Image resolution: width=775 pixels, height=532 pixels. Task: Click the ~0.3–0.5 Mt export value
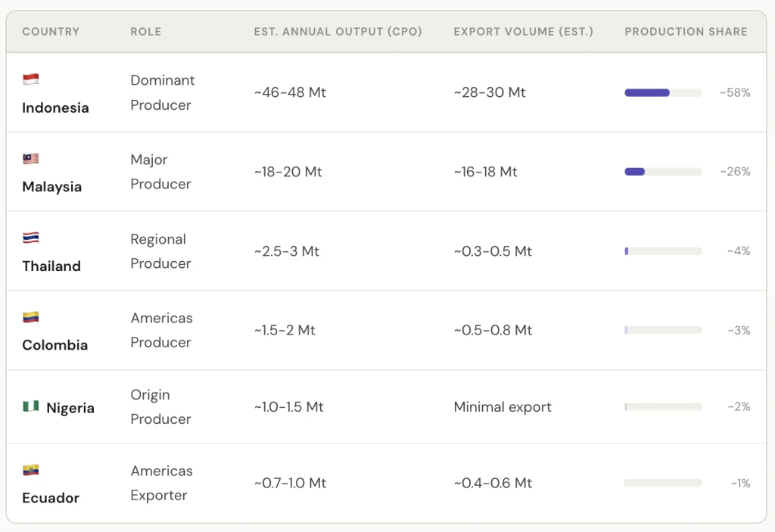493,251
